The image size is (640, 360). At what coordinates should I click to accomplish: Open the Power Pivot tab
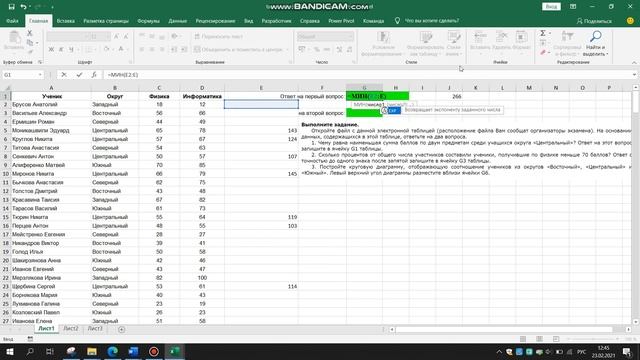coord(341,21)
